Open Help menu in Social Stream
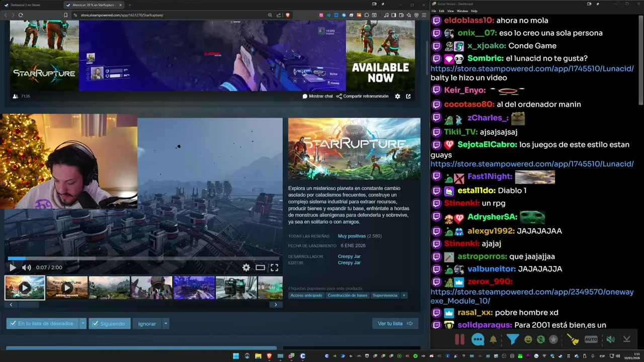This screenshot has width=644, height=362. click(x=474, y=11)
